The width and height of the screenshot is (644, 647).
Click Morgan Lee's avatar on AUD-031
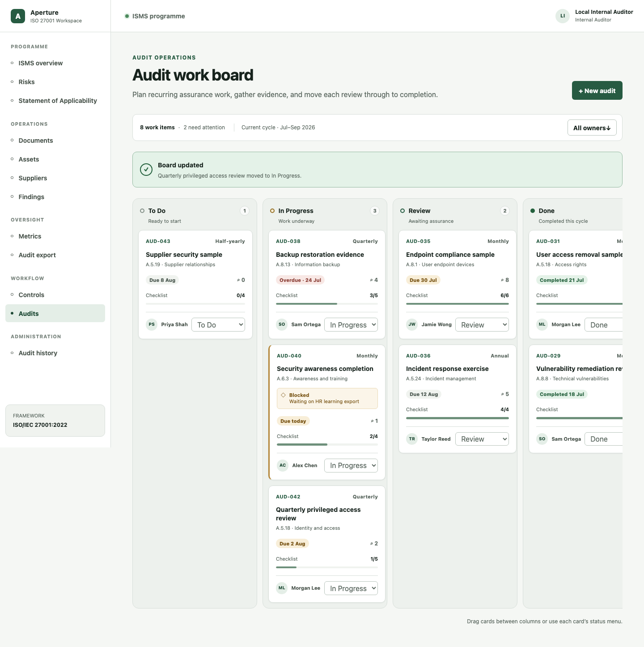point(542,324)
